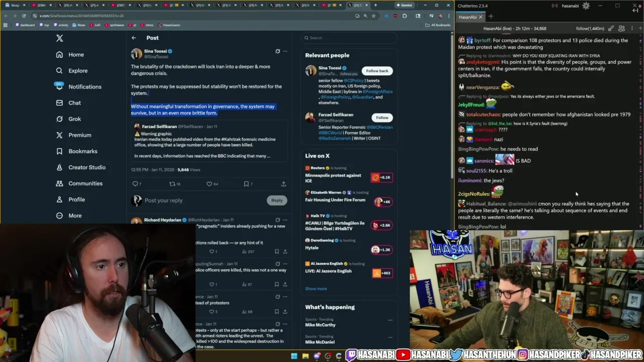Click the Chatterino streamer mode icon

click(554, 6)
